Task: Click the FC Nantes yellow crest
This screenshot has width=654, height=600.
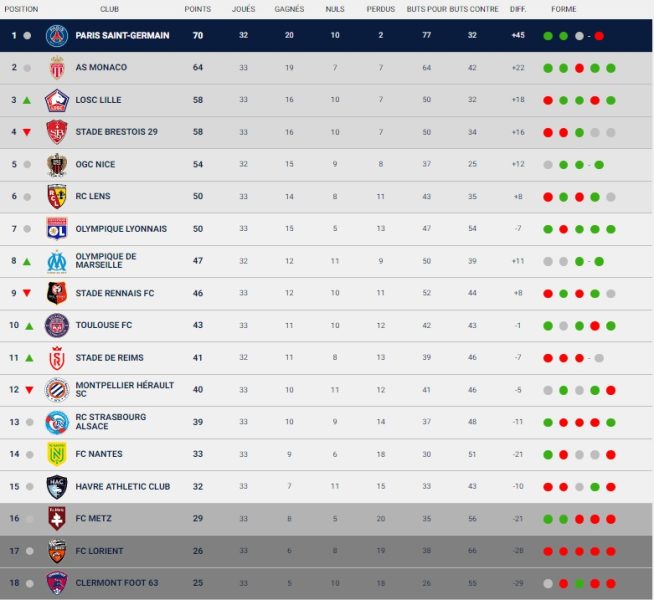Action: pyautogui.click(x=57, y=454)
